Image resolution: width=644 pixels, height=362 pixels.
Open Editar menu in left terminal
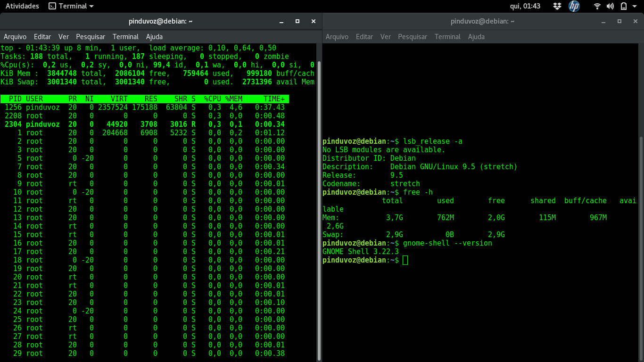point(42,36)
